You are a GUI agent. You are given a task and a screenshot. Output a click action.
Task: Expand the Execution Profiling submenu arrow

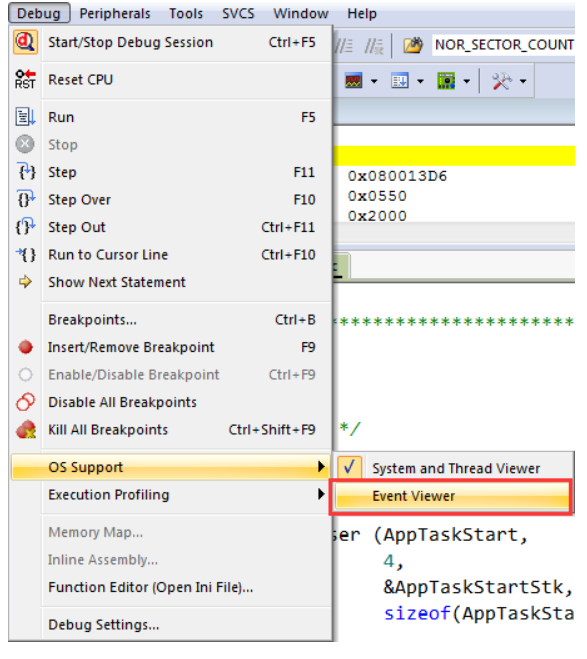(321, 494)
